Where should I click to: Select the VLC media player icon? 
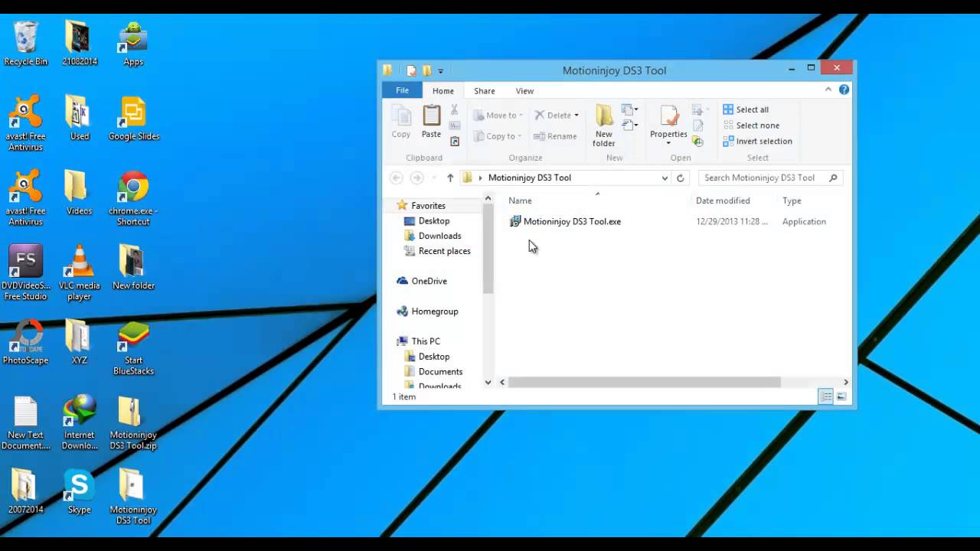click(79, 273)
